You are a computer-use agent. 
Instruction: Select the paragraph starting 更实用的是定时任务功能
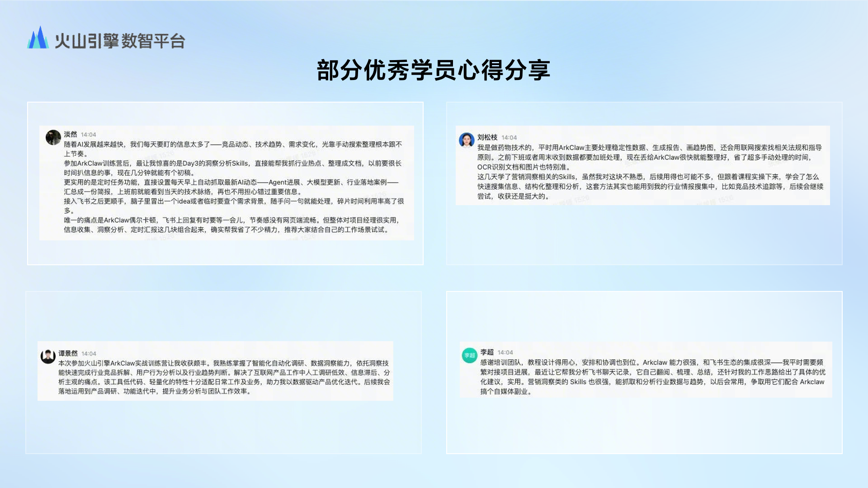tap(231, 187)
